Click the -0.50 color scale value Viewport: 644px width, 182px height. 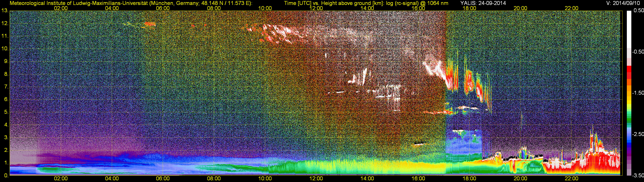click(x=638, y=52)
